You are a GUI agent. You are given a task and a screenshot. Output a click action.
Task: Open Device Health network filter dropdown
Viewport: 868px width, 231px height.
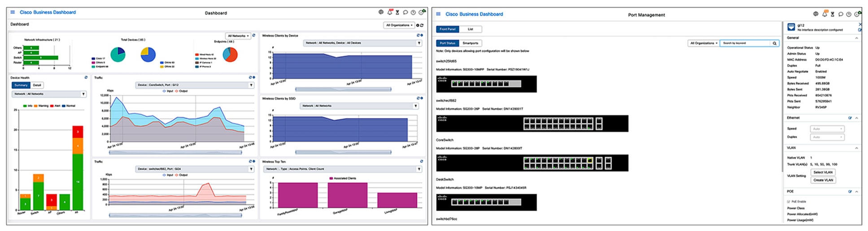click(x=48, y=94)
